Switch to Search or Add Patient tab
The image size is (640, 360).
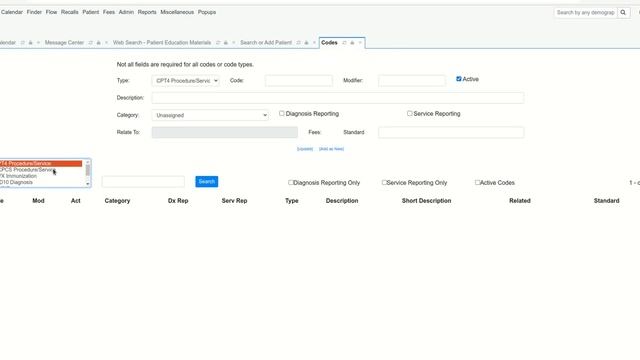[x=266, y=43]
